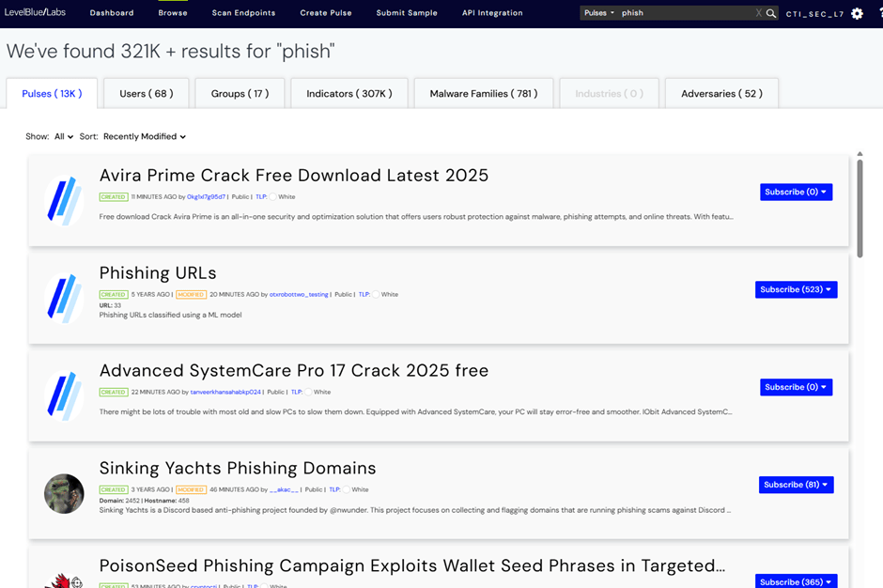Click the results list vertical scrollbar
The height and width of the screenshot is (588, 883).
[x=860, y=209]
